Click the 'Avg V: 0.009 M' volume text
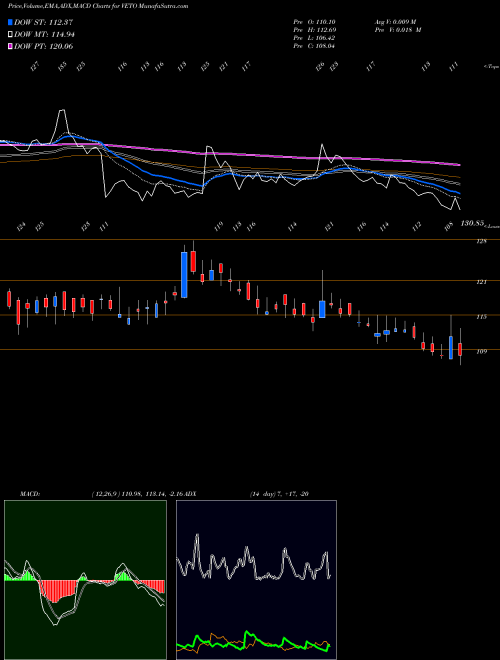The height and width of the screenshot is (660, 500). (x=395, y=22)
